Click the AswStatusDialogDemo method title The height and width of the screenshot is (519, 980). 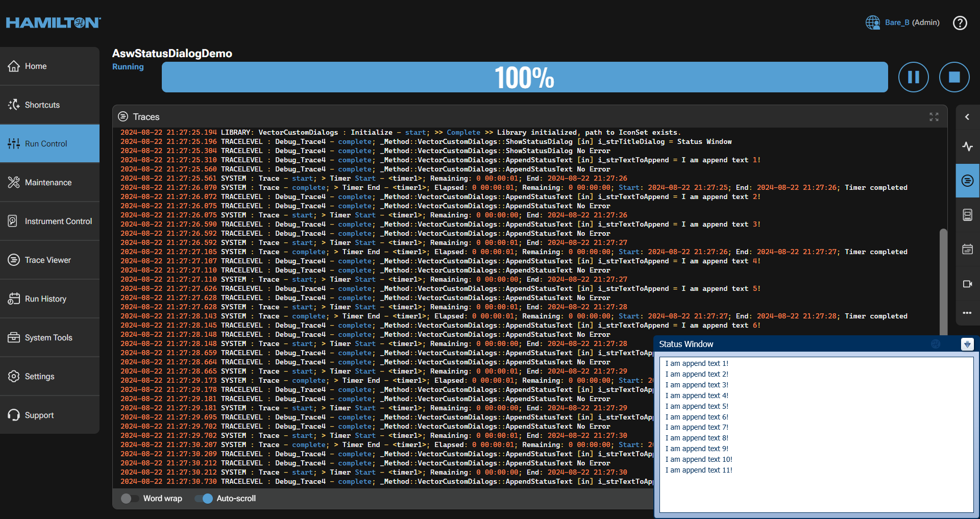(172, 54)
